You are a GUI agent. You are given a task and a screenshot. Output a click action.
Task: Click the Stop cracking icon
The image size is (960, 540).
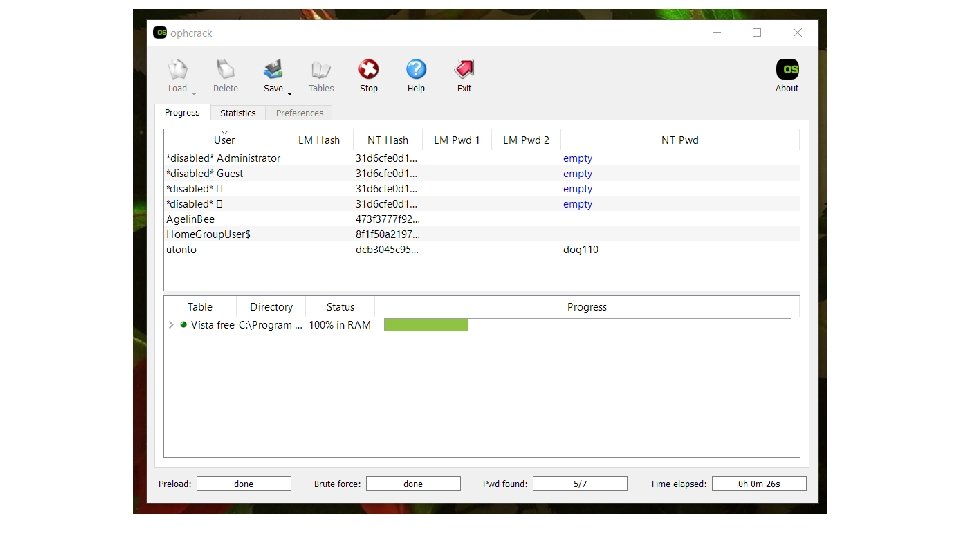(369, 70)
